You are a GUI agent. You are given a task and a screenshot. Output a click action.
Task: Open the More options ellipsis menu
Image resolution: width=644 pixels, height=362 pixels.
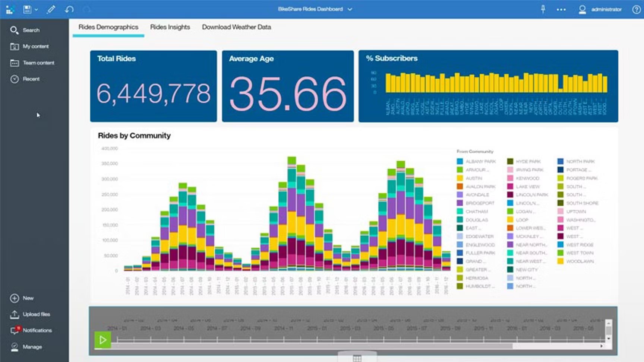pyautogui.click(x=561, y=9)
